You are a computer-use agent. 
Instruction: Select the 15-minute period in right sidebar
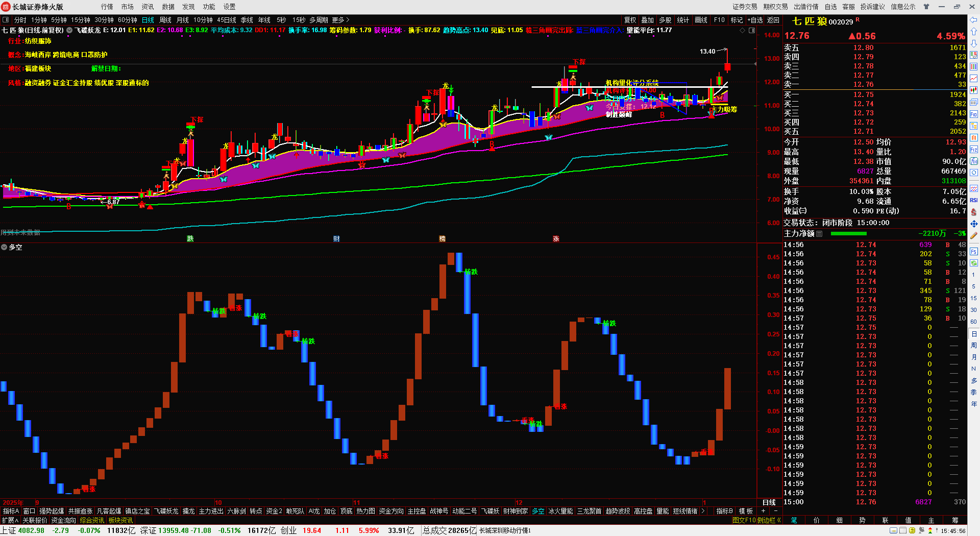(974, 298)
